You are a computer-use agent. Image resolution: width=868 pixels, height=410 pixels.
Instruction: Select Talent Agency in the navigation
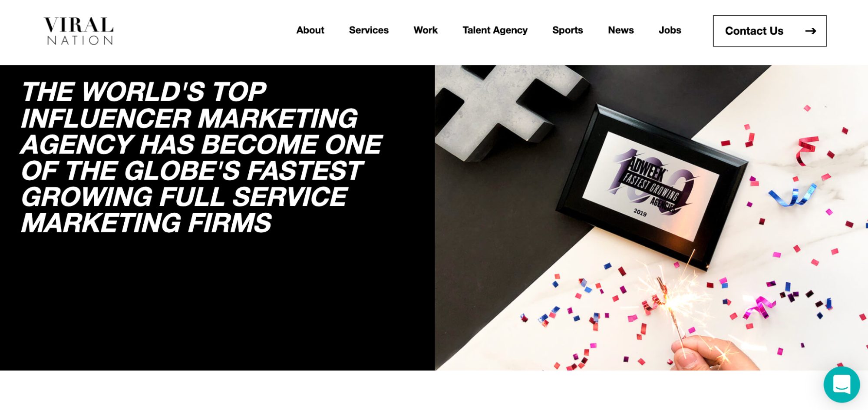pyautogui.click(x=495, y=30)
